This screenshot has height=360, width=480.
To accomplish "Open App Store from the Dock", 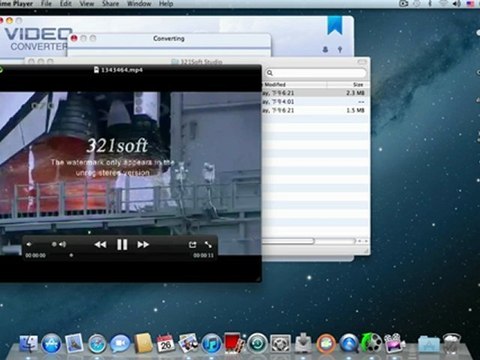I will pos(51,343).
